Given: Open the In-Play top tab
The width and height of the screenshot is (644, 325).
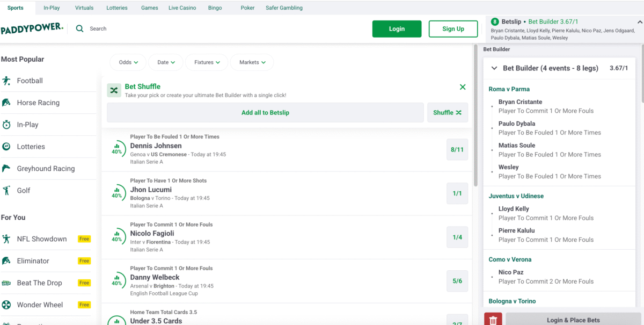Looking at the screenshot, I should click(x=52, y=8).
